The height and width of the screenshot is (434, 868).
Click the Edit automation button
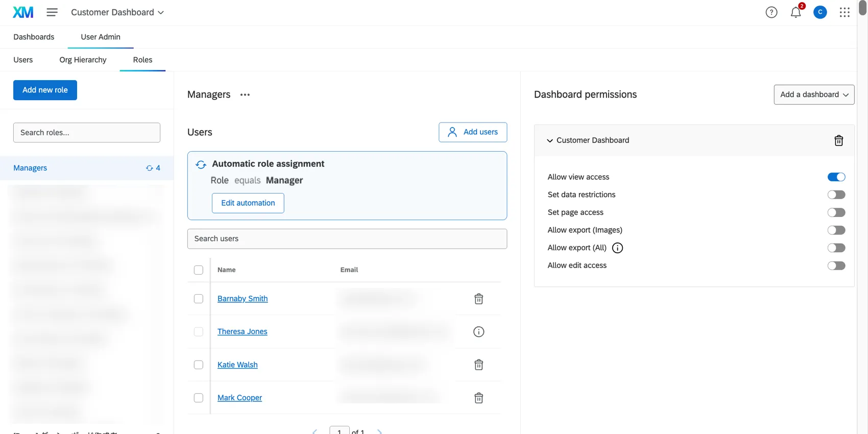pos(248,203)
